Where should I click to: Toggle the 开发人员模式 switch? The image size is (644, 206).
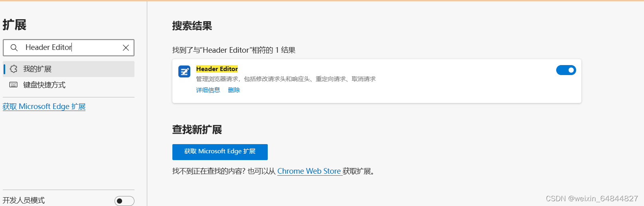click(124, 201)
